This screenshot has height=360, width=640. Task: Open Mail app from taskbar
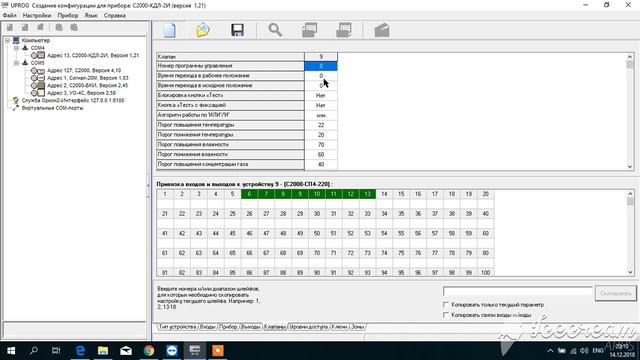pyautogui.click(x=126, y=351)
